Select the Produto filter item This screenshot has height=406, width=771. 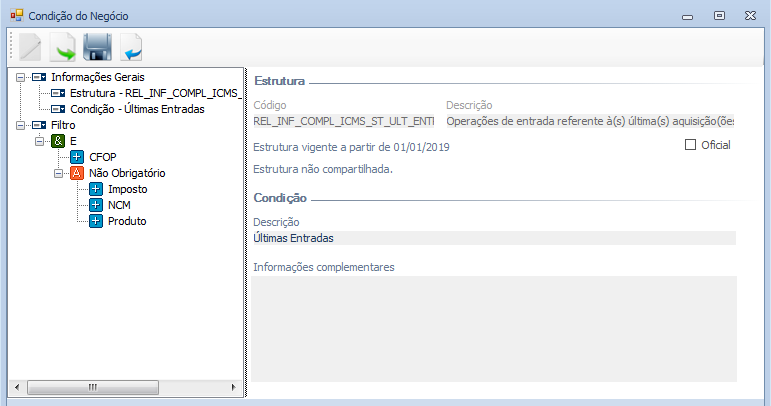pos(127,221)
